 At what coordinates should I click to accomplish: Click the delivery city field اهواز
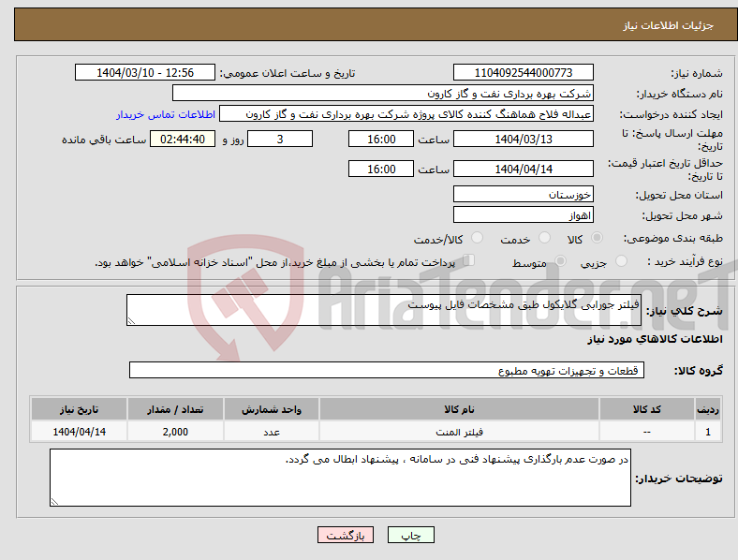[524, 215]
